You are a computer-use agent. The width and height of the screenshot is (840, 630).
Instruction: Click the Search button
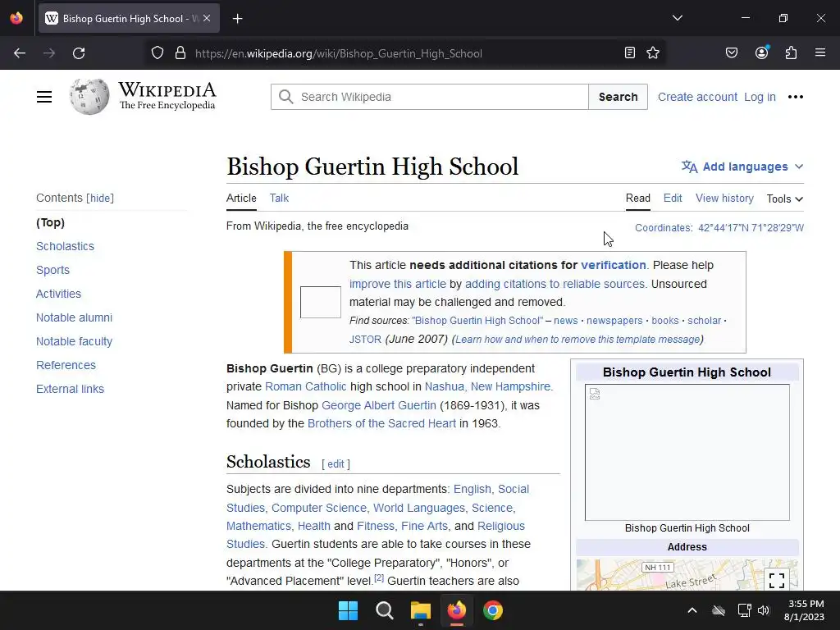[x=619, y=97]
